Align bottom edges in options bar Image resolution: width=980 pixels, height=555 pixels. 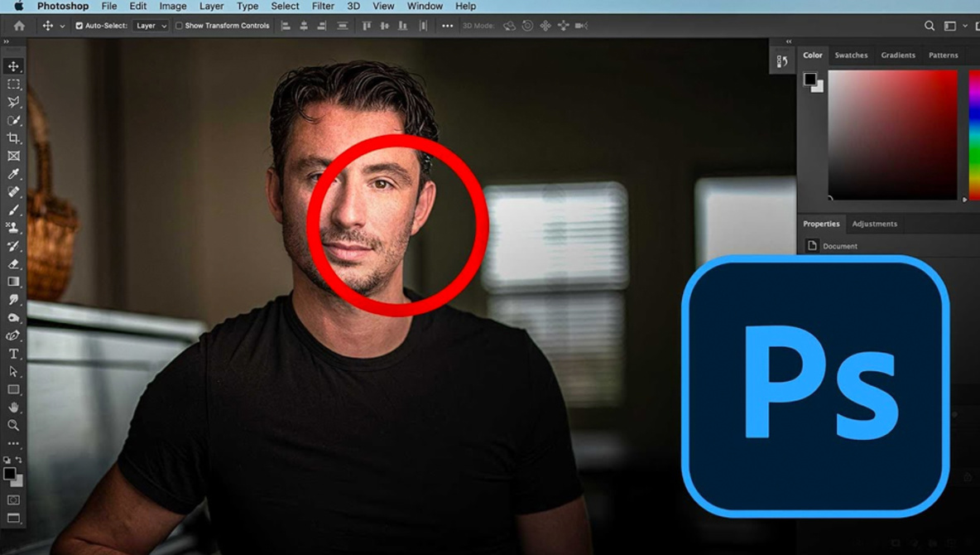coord(403,26)
